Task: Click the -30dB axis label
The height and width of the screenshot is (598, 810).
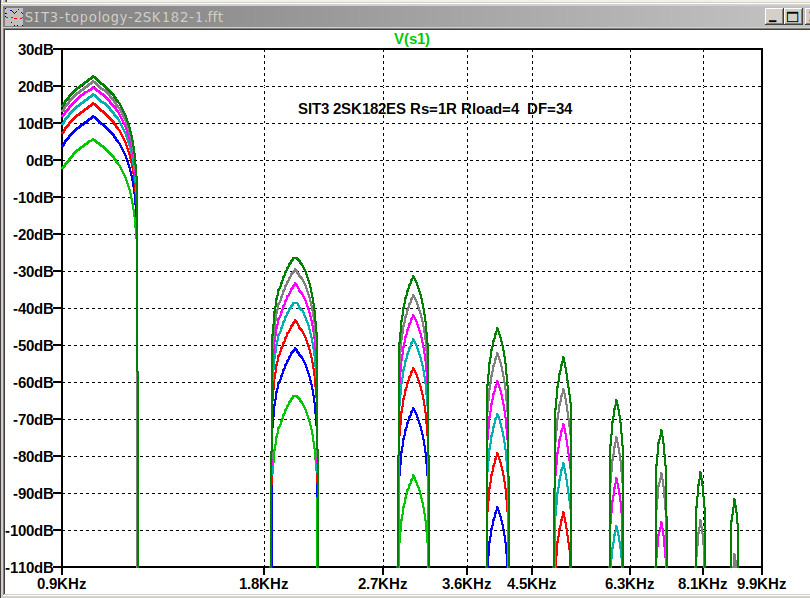Action: [34, 272]
